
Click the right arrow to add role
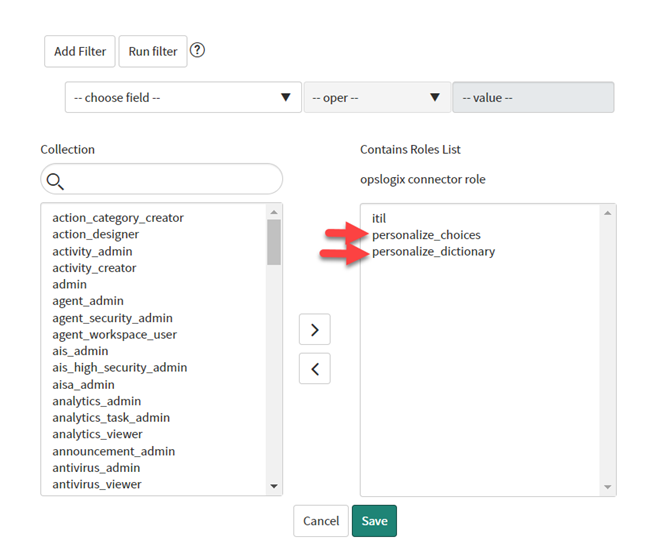click(x=314, y=329)
